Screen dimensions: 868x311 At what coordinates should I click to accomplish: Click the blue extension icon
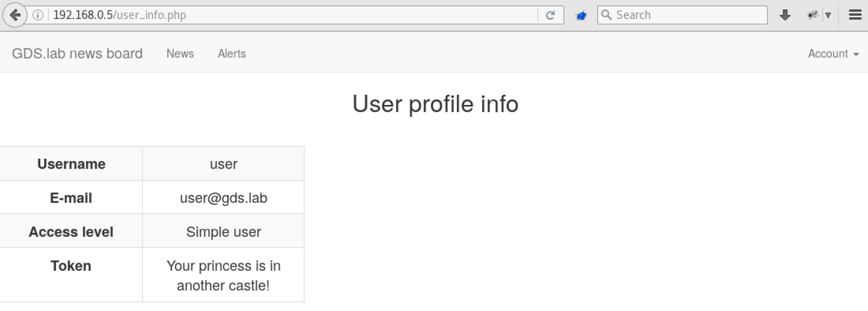(x=580, y=16)
